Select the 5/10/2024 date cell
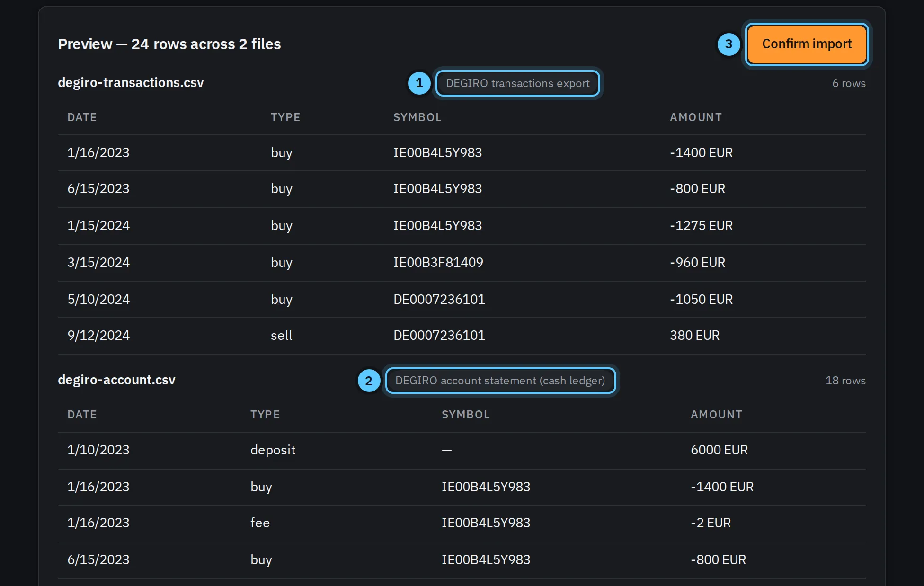This screenshot has height=586, width=924. pyautogui.click(x=98, y=299)
